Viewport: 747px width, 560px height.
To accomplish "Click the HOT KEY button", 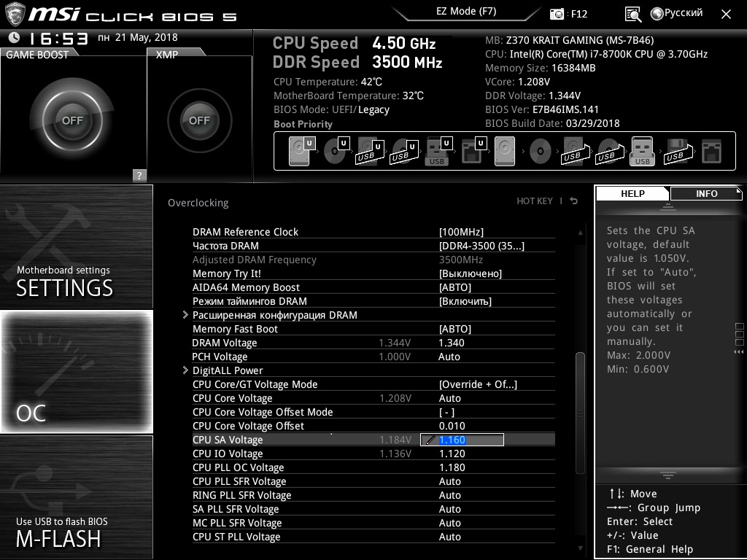I will click(535, 201).
